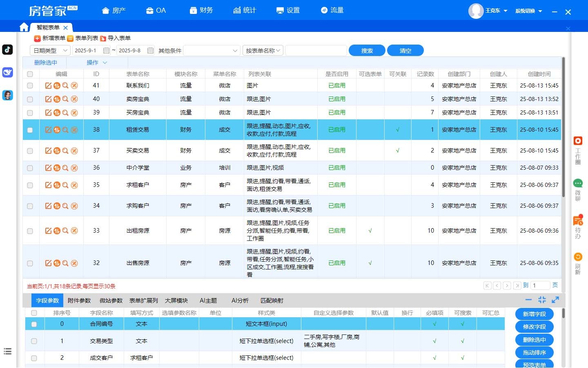Screen dimensions: 588x368
Task: Switch to the 附件参数 tab
Action: [79, 301]
